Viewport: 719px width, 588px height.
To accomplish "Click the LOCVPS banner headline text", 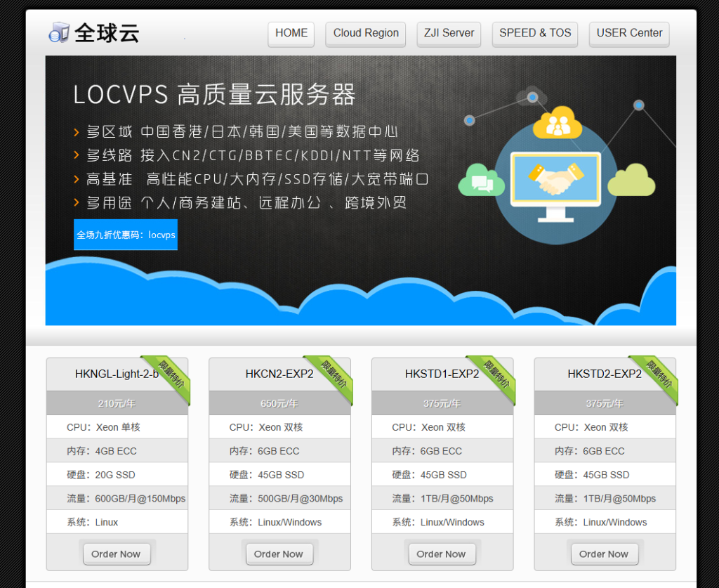I will click(x=214, y=94).
